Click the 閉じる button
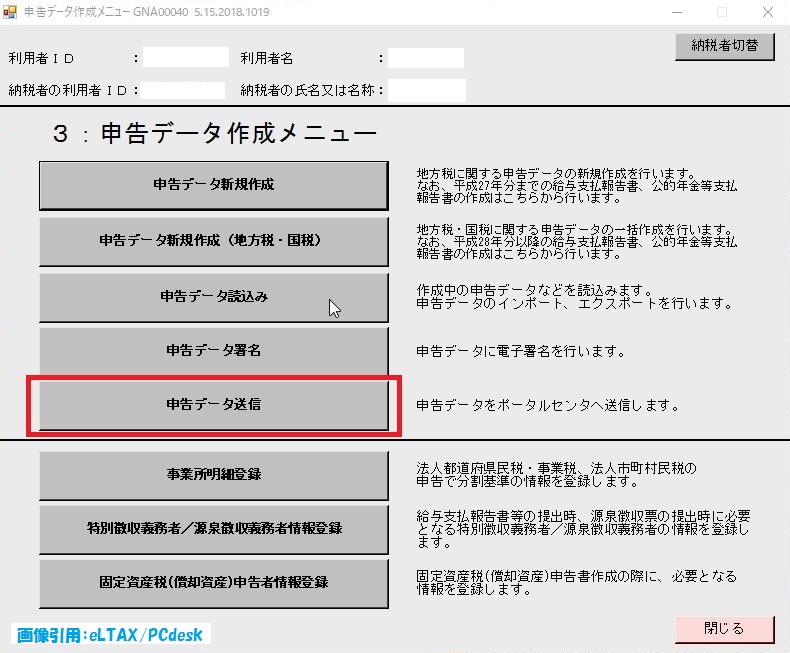Image resolution: width=790 pixels, height=653 pixels. (x=725, y=629)
